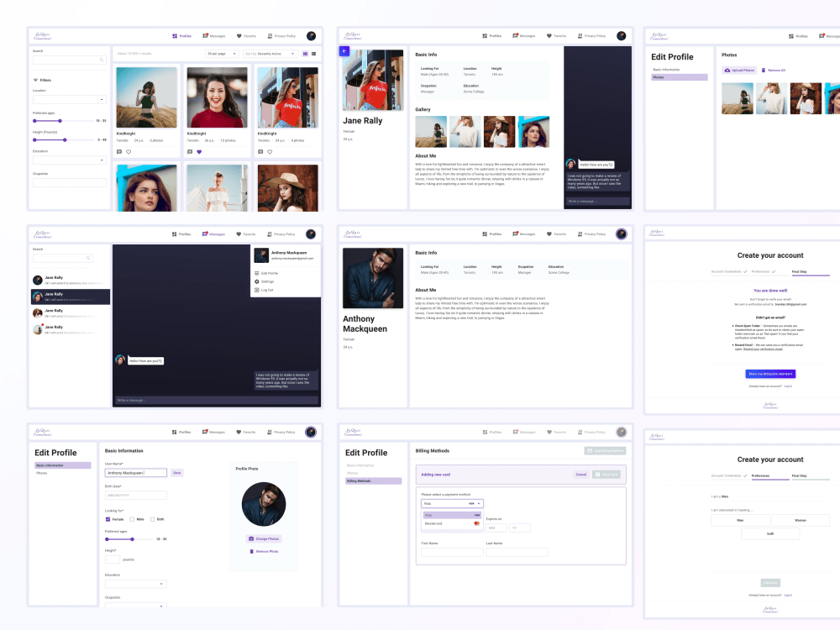Click Remove Photo under the Profile Photo
The width and height of the screenshot is (840, 630).
(x=264, y=551)
